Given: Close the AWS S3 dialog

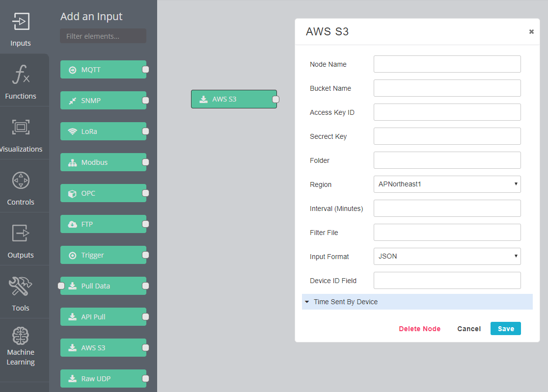Looking at the screenshot, I should [x=531, y=32].
